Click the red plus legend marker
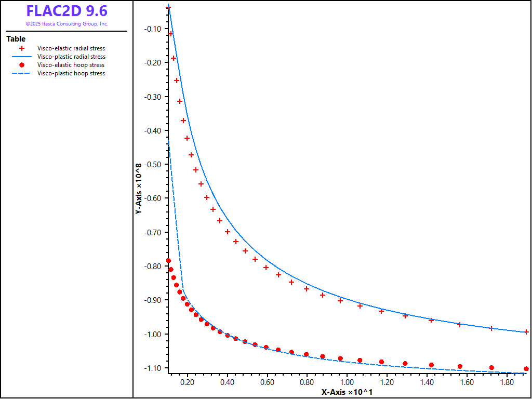Image resolution: width=532 pixels, height=399 pixels. click(x=22, y=48)
